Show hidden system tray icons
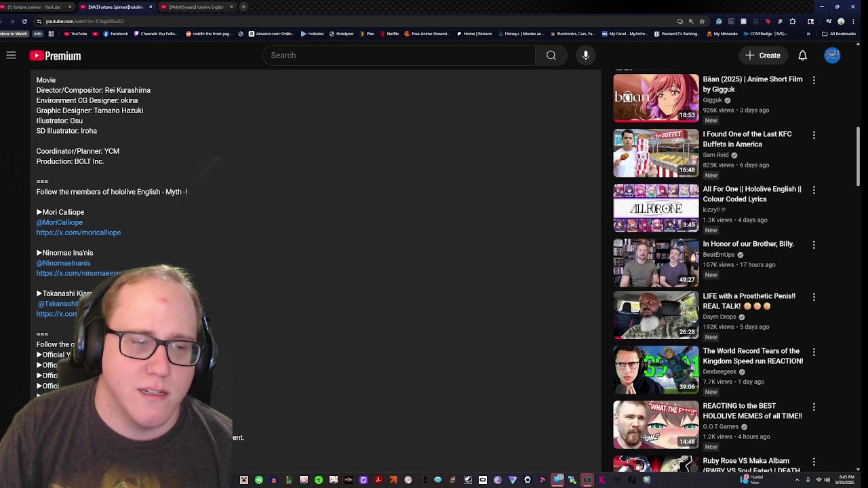 [797, 480]
